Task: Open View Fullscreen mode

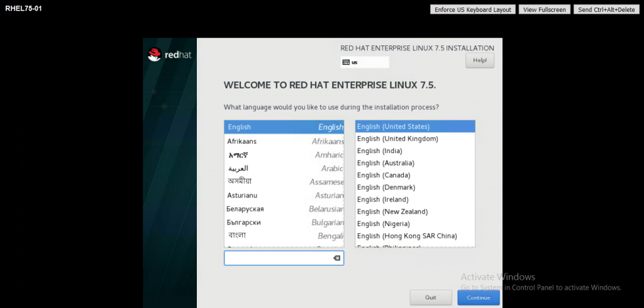Action: click(544, 9)
